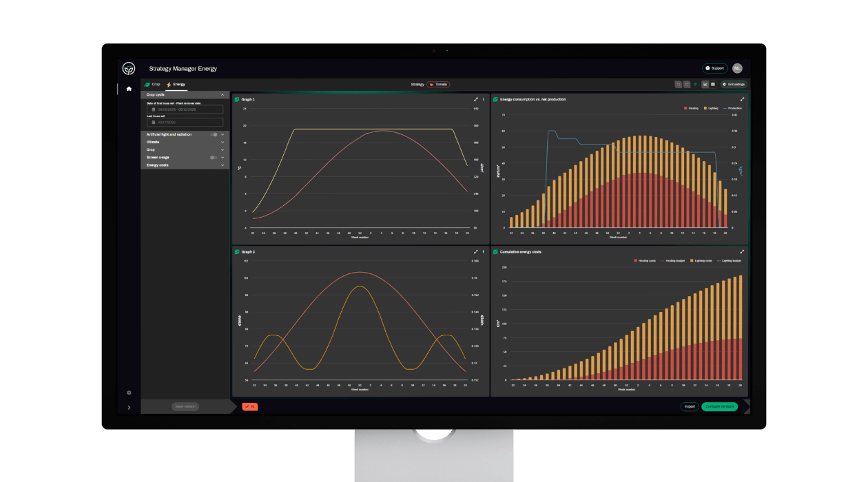The width and height of the screenshot is (868, 482).
Task: Maximize Graph 1 with expand icon
Action: (476, 99)
